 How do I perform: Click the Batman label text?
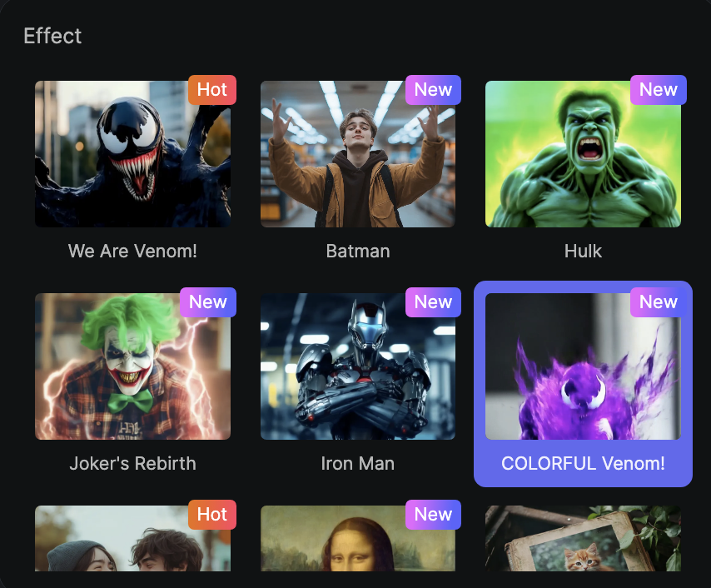(x=358, y=251)
